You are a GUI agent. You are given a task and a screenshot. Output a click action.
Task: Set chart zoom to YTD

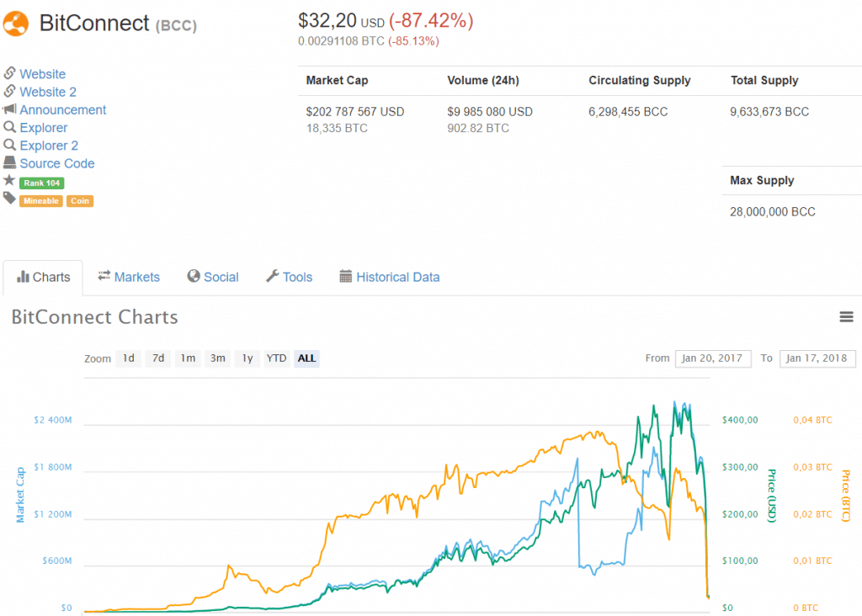click(276, 358)
